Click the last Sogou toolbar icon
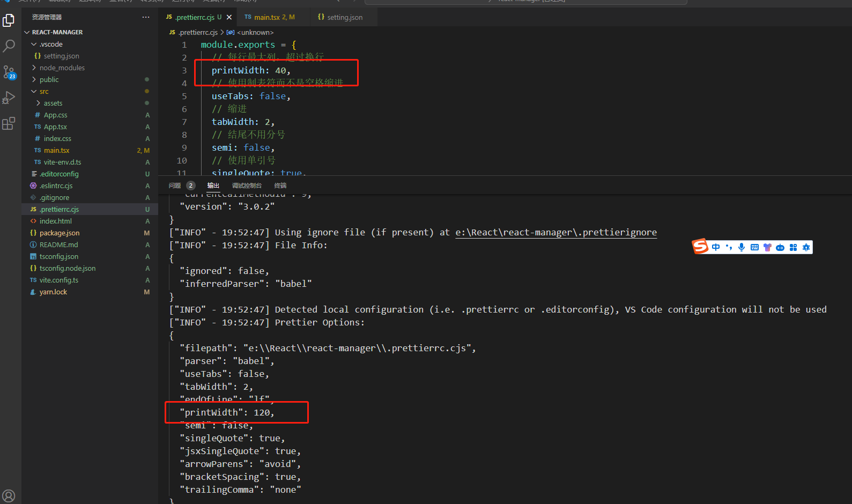 click(x=806, y=247)
